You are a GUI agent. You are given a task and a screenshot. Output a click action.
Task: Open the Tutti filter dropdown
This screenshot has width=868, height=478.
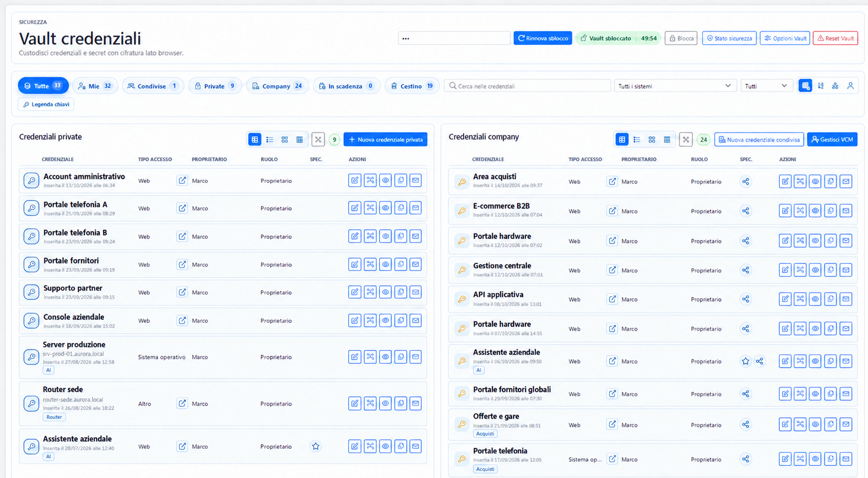click(x=766, y=86)
